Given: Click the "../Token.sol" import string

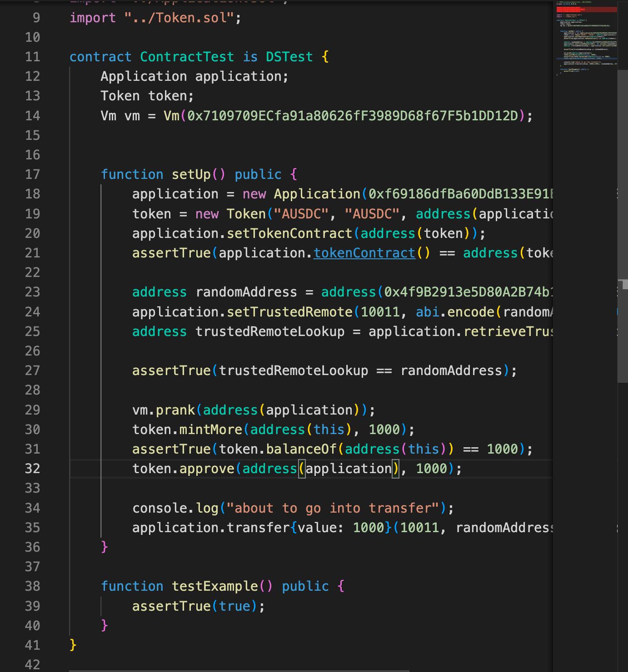Looking at the screenshot, I should point(179,18).
